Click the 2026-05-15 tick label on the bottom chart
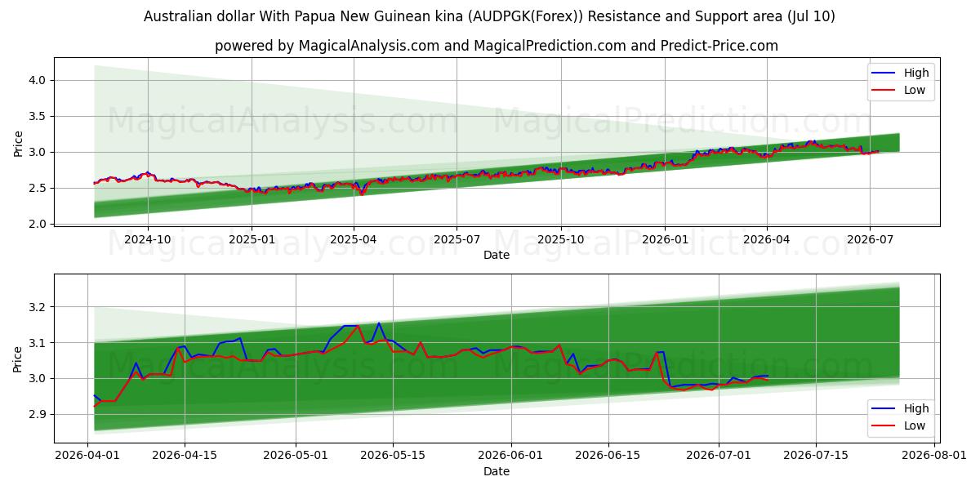This screenshot has width=980, height=490. pos(393,457)
